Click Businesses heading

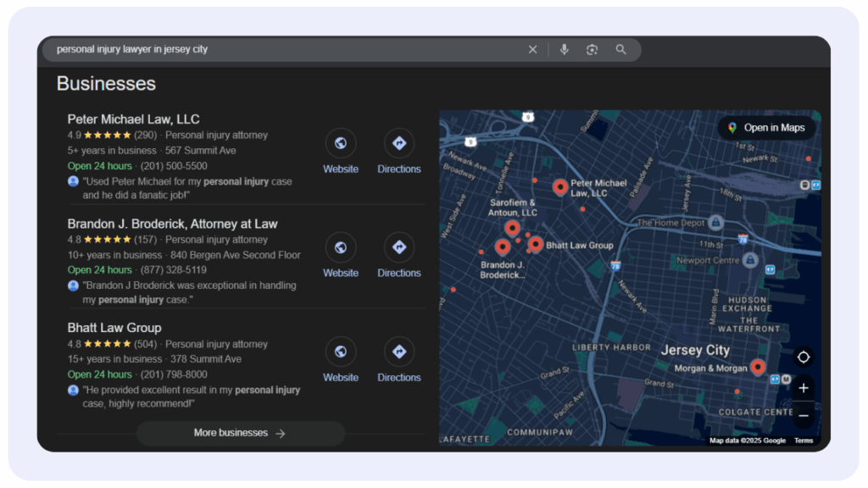pos(106,84)
